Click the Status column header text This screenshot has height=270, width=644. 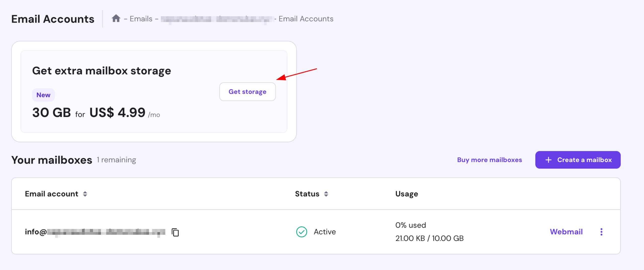pyautogui.click(x=307, y=194)
